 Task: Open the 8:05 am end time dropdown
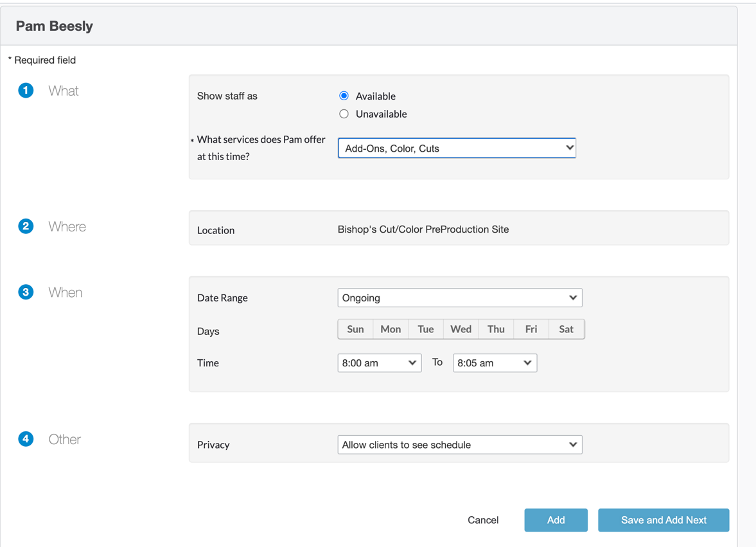(x=495, y=363)
